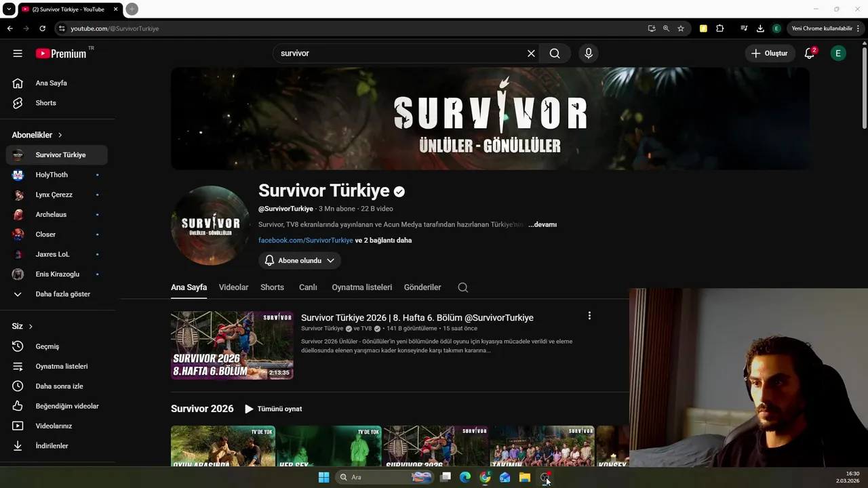Open Chrome extensions puzzle icon
This screenshot has height=488, width=868.
(720, 28)
